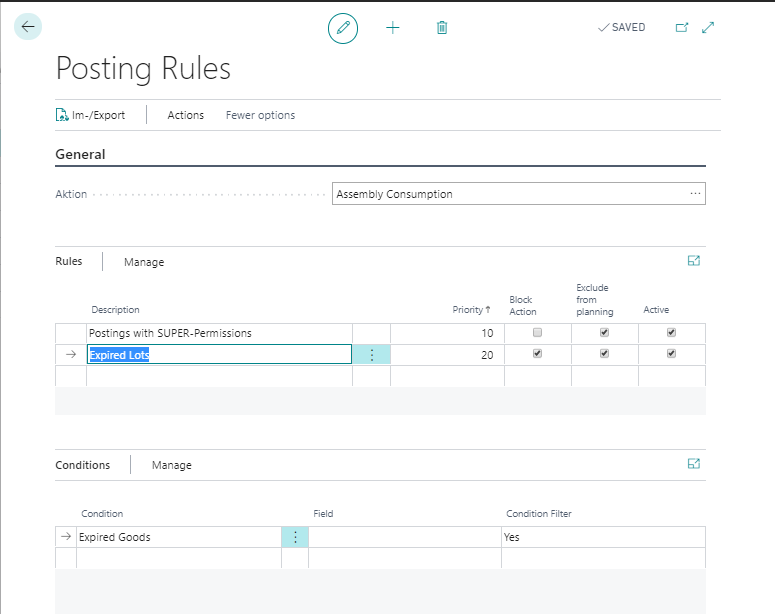The width and height of the screenshot is (775, 614).
Task: Click the Rules section heading
Action: click(x=69, y=261)
